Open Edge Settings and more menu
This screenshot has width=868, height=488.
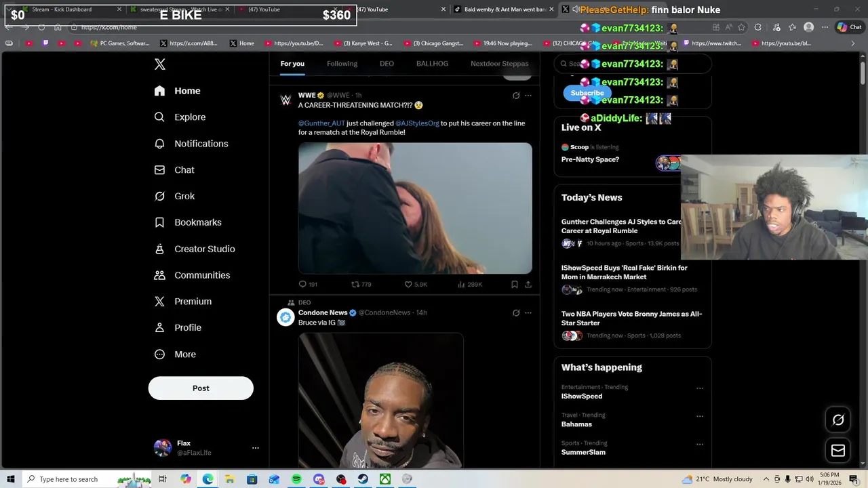tap(825, 27)
